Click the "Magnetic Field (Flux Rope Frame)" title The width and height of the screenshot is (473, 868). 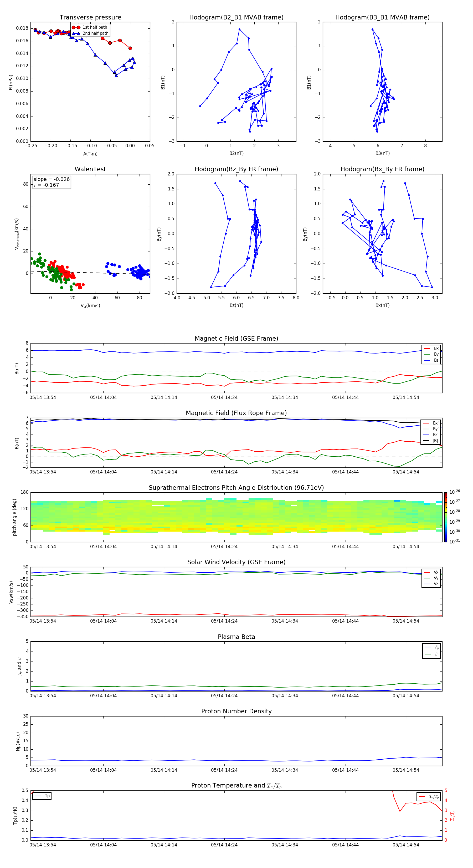point(236,413)
